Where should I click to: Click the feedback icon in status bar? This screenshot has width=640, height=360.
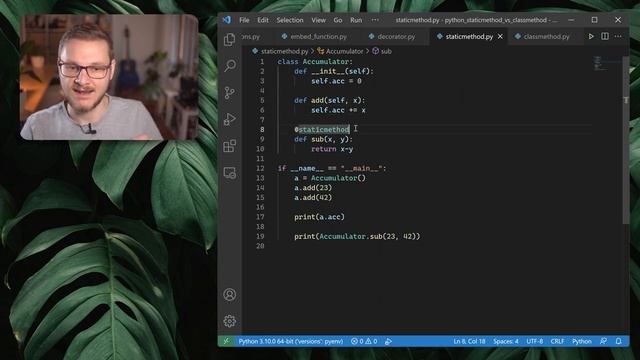click(603, 341)
